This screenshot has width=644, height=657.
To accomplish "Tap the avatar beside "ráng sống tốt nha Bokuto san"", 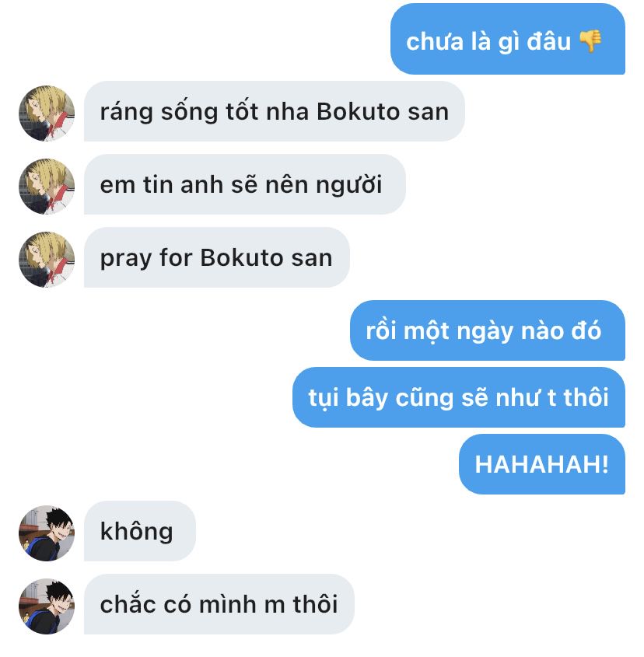I will click(47, 114).
